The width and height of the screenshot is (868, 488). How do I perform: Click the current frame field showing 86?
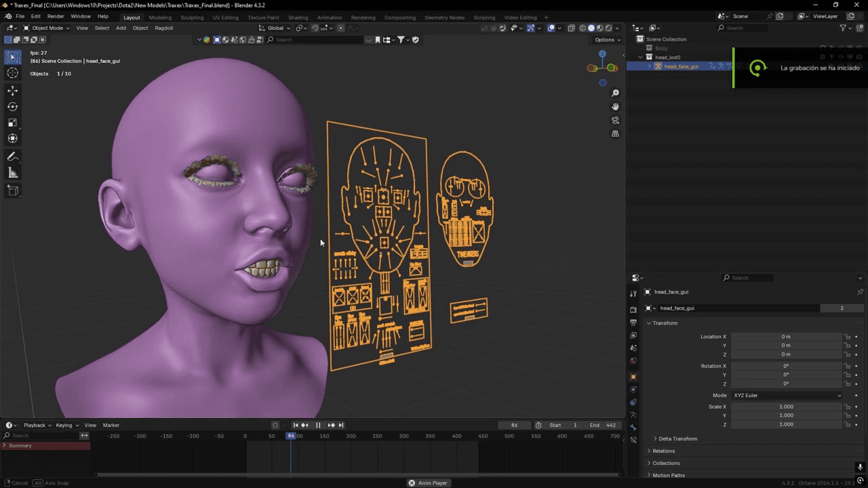514,425
